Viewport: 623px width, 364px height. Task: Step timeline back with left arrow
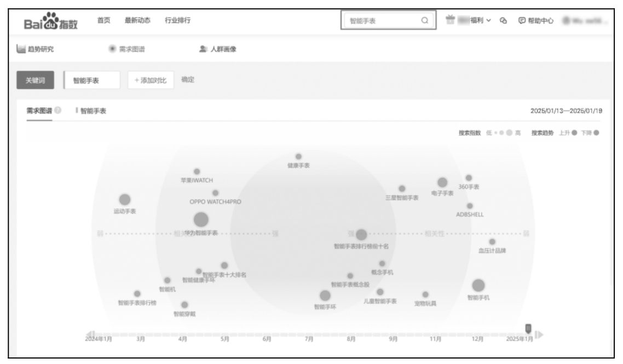click(90, 334)
